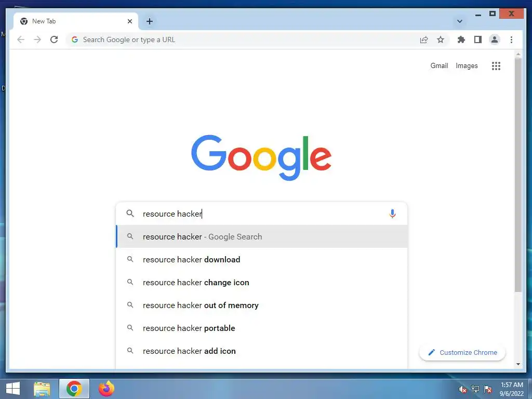Click the magnifier icon in the search box

130,214
